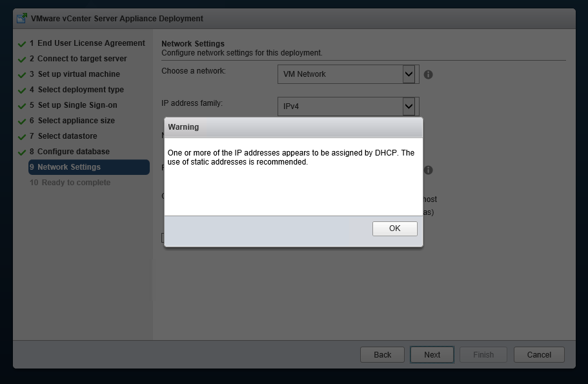Click info icon beside Choose a network
Screen dimensions: 588x384
pos(428,75)
